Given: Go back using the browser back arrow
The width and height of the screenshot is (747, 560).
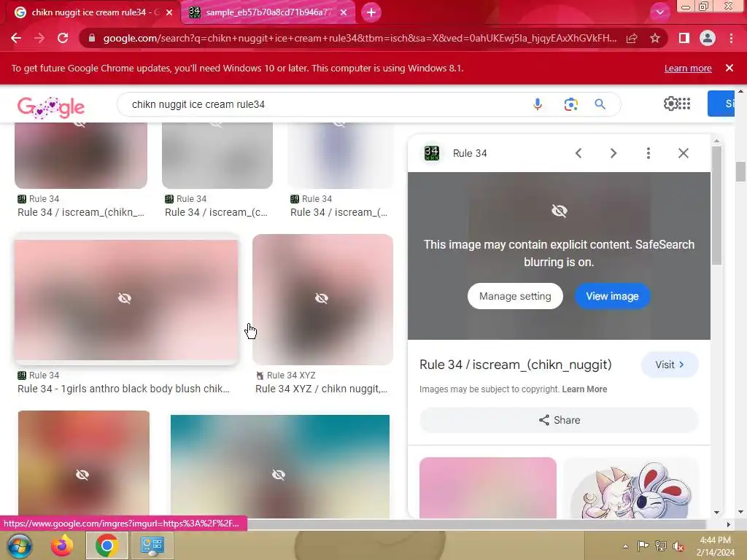Looking at the screenshot, I should click(x=16, y=38).
